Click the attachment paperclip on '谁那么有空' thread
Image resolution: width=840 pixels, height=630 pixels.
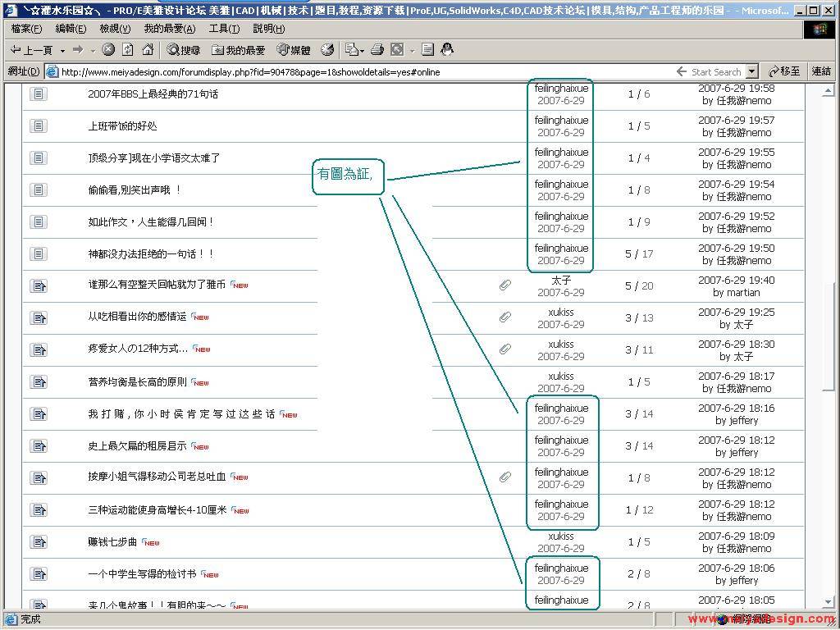[505, 285]
